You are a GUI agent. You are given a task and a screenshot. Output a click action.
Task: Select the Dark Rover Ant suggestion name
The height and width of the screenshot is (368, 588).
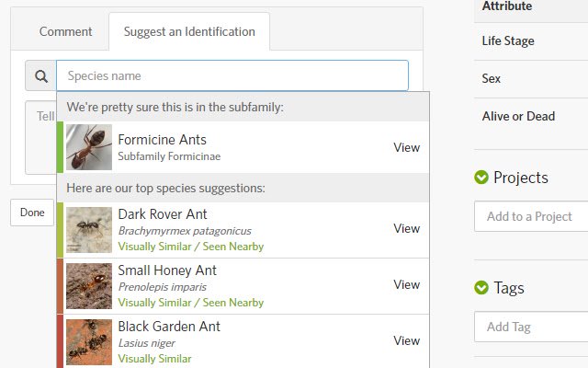coord(163,214)
